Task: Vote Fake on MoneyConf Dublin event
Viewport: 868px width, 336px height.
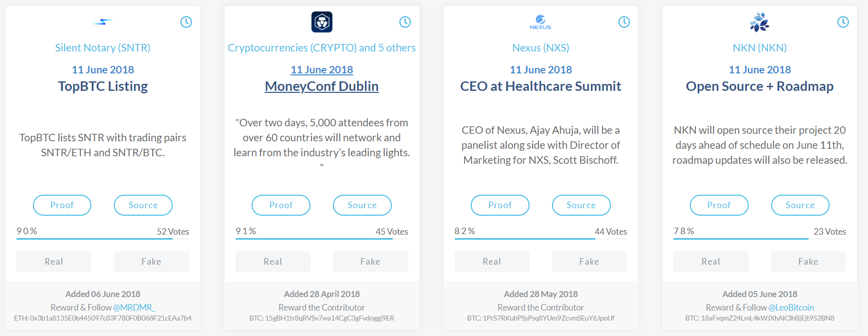Action: point(370,262)
